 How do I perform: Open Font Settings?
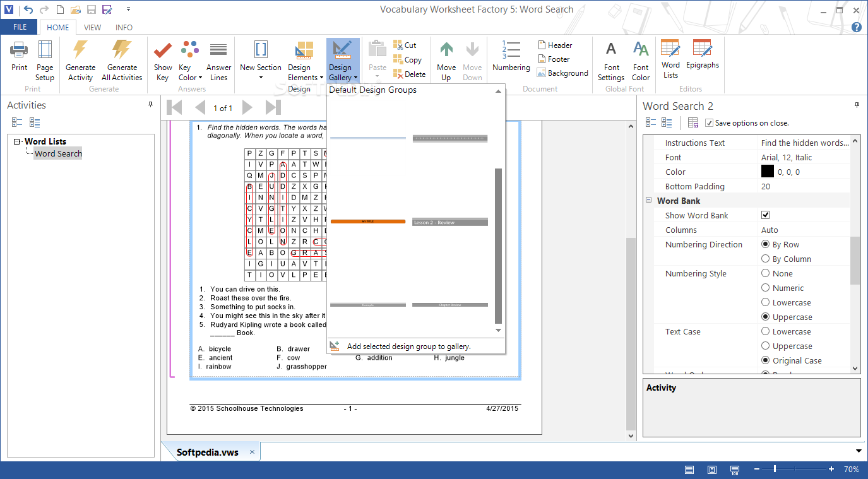[x=611, y=61]
